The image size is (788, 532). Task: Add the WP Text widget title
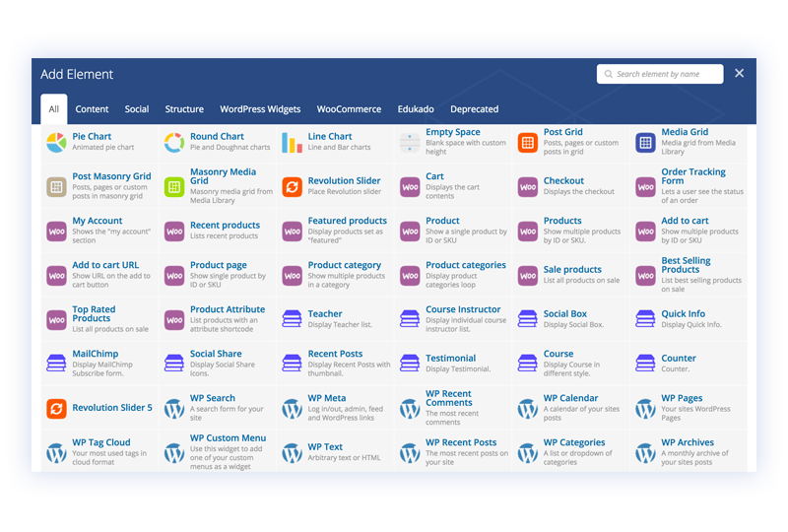coord(325,446)
